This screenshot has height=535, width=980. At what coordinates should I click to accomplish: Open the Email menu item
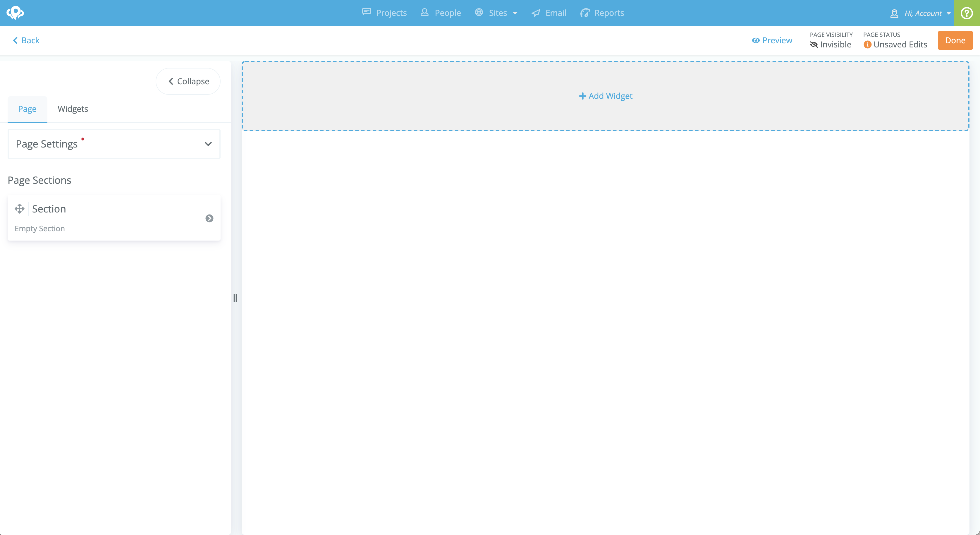(549, 13)
